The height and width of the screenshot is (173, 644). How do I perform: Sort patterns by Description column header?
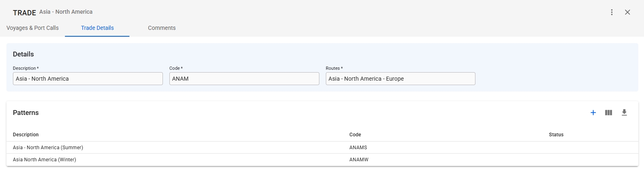tap(26, 135)
